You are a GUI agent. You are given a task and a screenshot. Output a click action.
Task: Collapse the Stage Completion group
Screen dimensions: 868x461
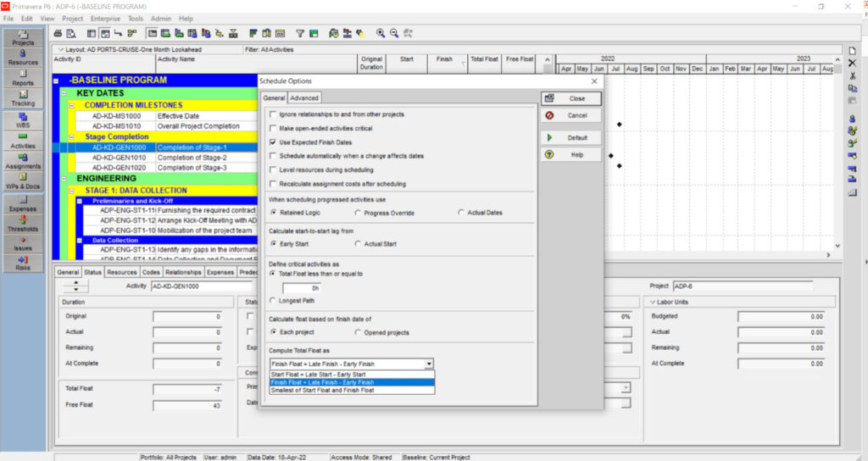click(x=71, y=136)
